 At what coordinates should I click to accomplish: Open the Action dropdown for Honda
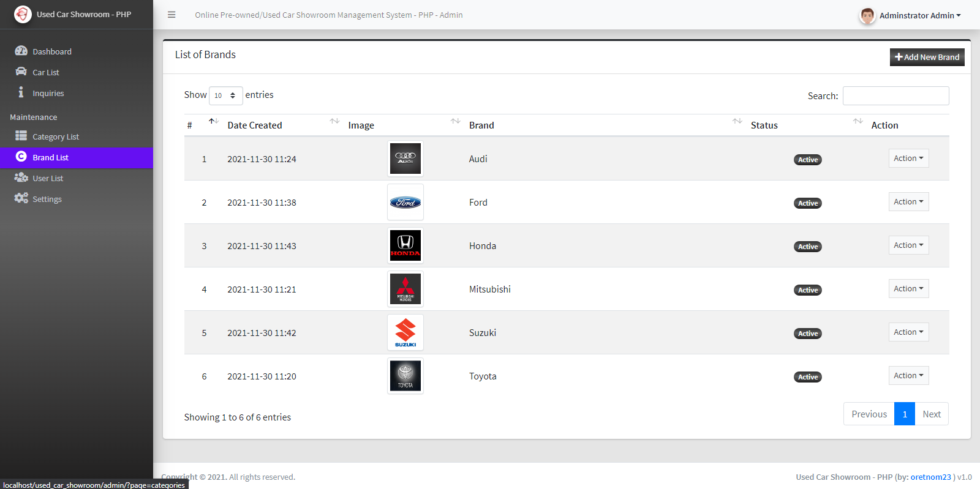click(x=908, y=245)
